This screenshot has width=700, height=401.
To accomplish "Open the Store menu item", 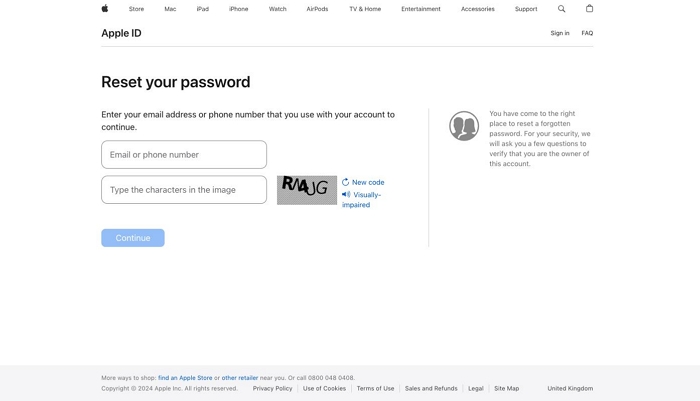I will click(x=136, y=9).
